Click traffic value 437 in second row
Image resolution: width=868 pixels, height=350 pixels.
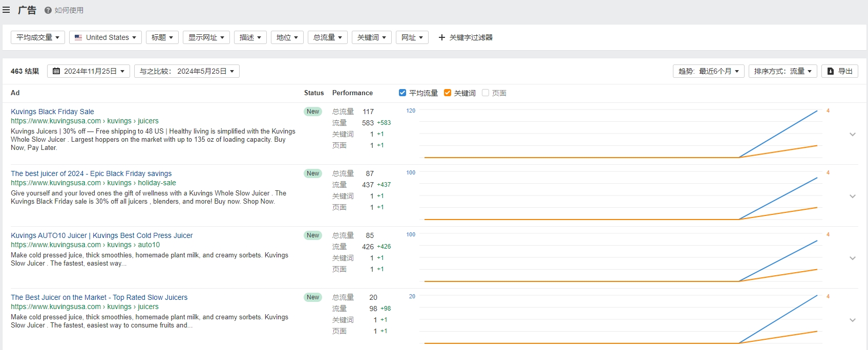tap(368, 185)
